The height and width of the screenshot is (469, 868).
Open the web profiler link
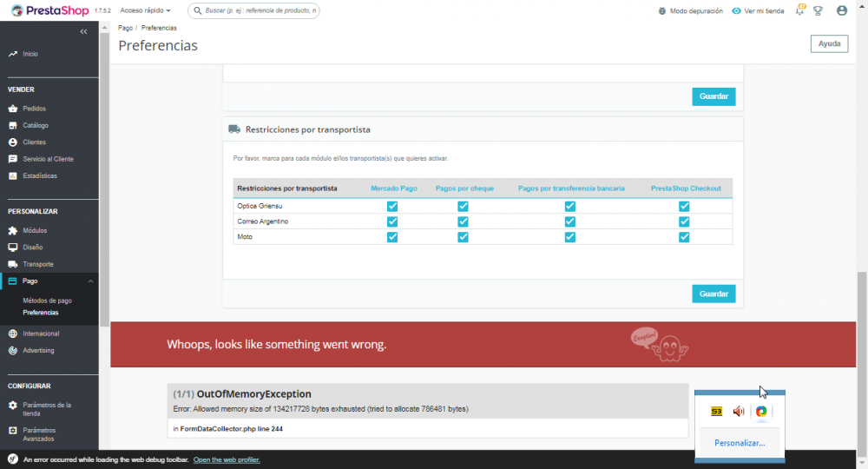click(227, 459)
